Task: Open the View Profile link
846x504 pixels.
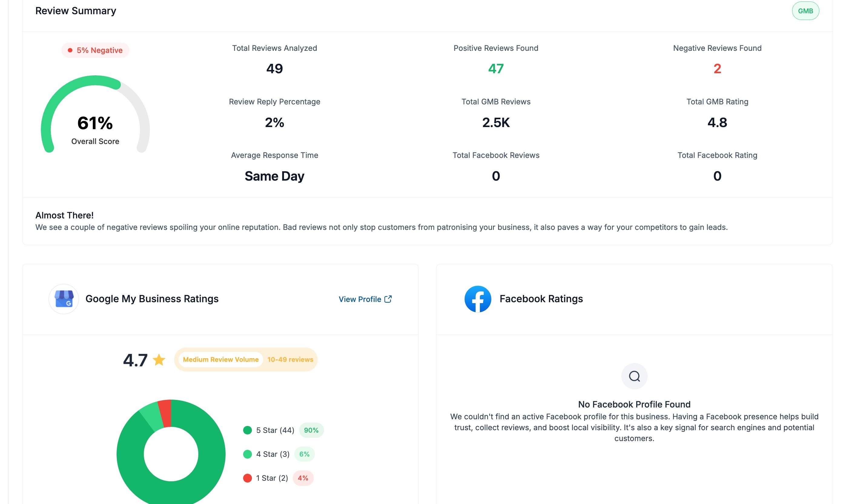Action: [x=360, y=299]
